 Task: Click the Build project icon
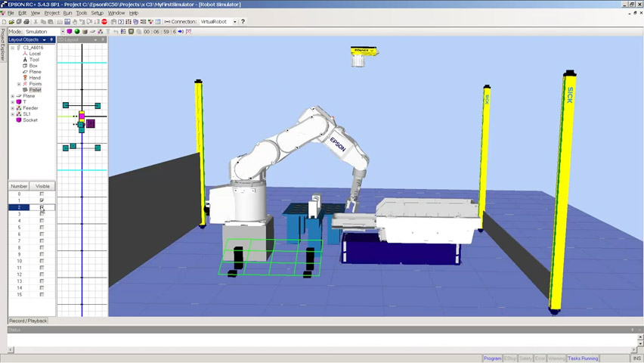pyautogui.click(x=60, y=22)
